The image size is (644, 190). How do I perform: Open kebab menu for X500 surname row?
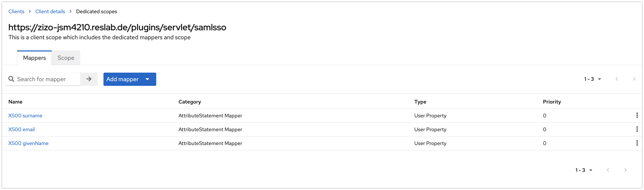pos(637,115)
